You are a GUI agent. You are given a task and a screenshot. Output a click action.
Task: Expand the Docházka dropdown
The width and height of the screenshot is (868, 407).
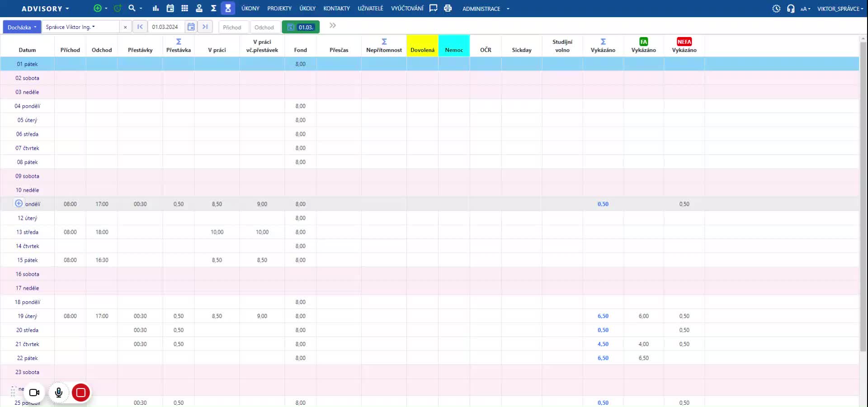point(22,27)
